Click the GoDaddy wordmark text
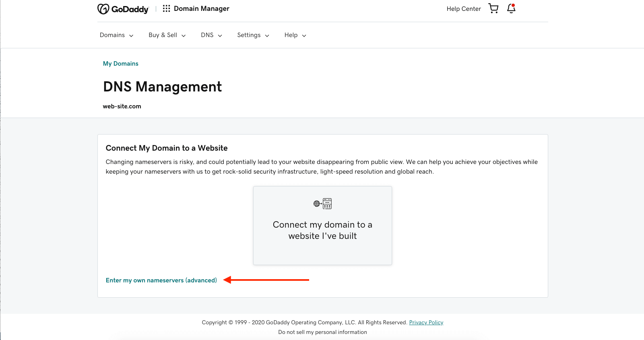 pos(130,9)
